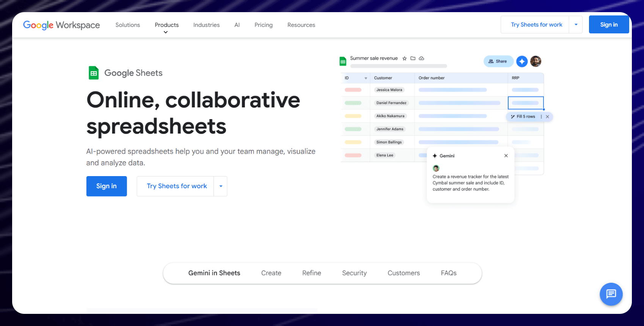The height and width of the screenshot is (326, 644).
Task: Select the Simon Ballings chip
Action: pyautogui.click(x=389, y=142)
